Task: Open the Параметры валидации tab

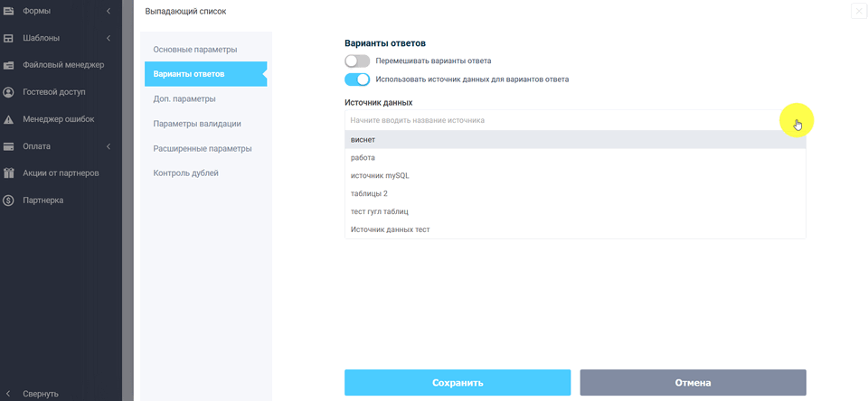Action: tap(197, 123)
